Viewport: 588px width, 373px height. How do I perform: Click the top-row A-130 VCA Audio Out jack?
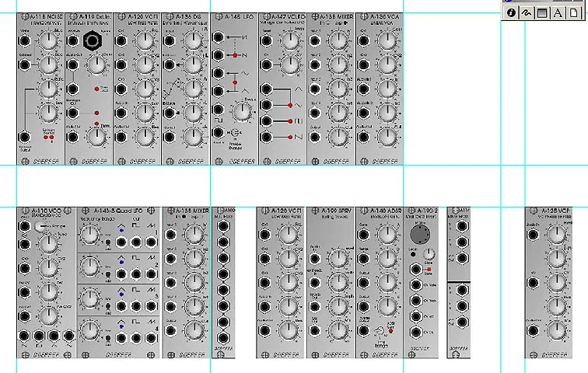point(363,137)
